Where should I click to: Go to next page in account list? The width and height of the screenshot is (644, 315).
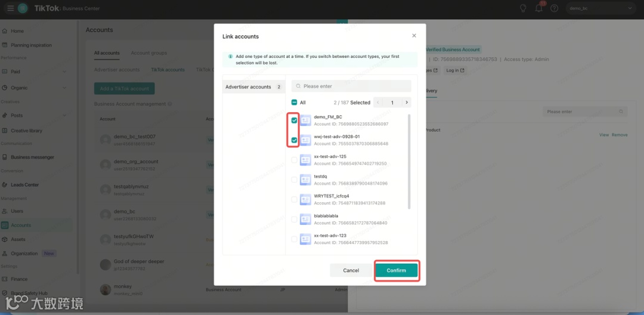407,103
